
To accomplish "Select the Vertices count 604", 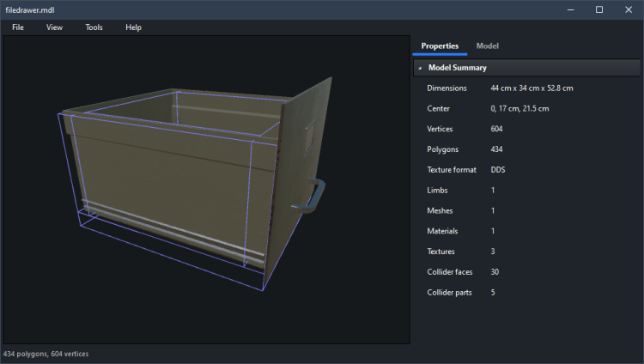I will click(497, 129).
